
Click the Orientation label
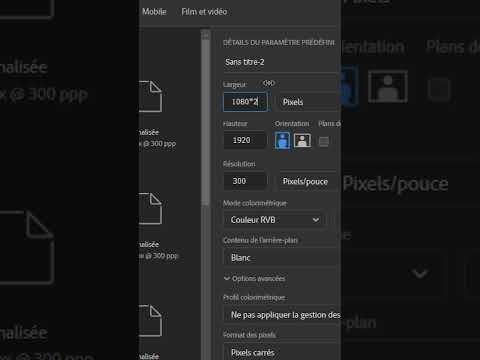[x=292, y=124]
